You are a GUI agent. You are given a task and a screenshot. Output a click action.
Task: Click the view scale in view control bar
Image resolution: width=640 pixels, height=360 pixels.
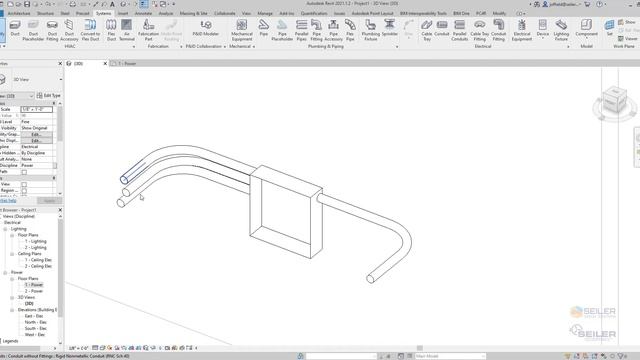pyautogui.click(x=79, y=348)
